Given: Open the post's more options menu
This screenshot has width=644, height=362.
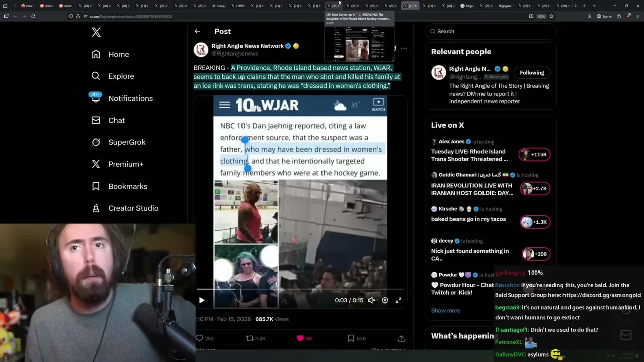Looking at the screenshot, I should click(404, 49).
